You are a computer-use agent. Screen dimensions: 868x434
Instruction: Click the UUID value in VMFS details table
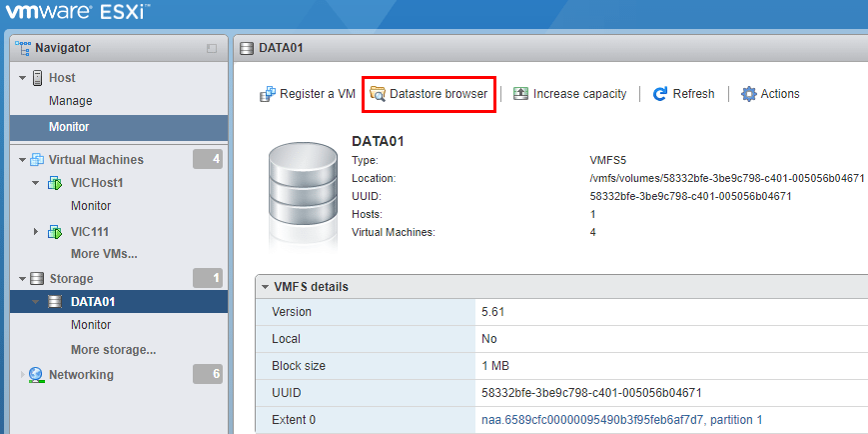591,393
